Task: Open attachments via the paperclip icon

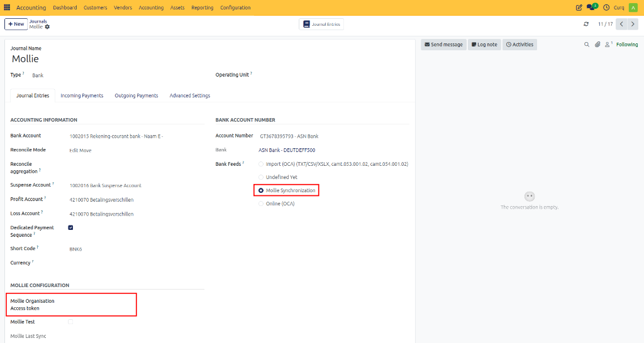Action: pyautogui.click(x=597, y=45)
